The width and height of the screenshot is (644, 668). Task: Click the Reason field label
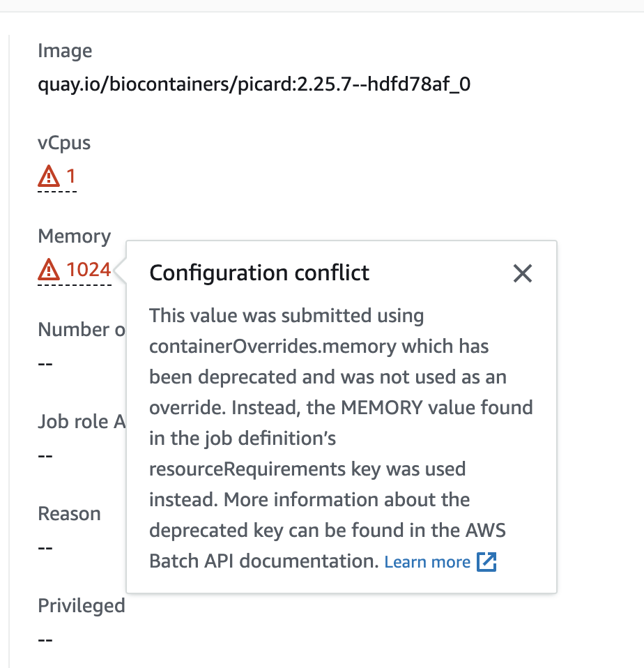pyautogui.click(x=69, y=513)
